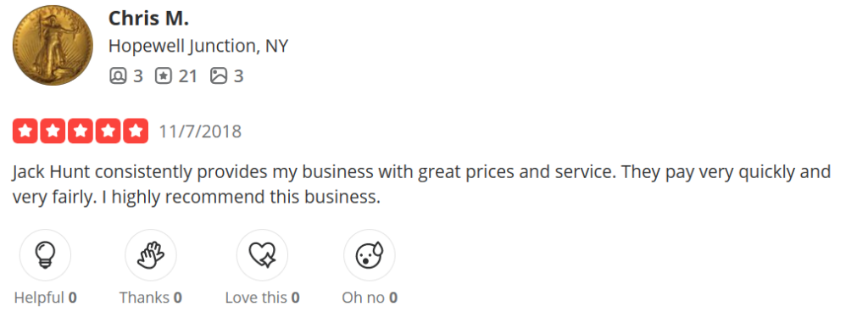Image resolution: width=868 pixels, height=318 pixels.
Task: Click the review date 11/7/2018
Action: click(200, 131)
